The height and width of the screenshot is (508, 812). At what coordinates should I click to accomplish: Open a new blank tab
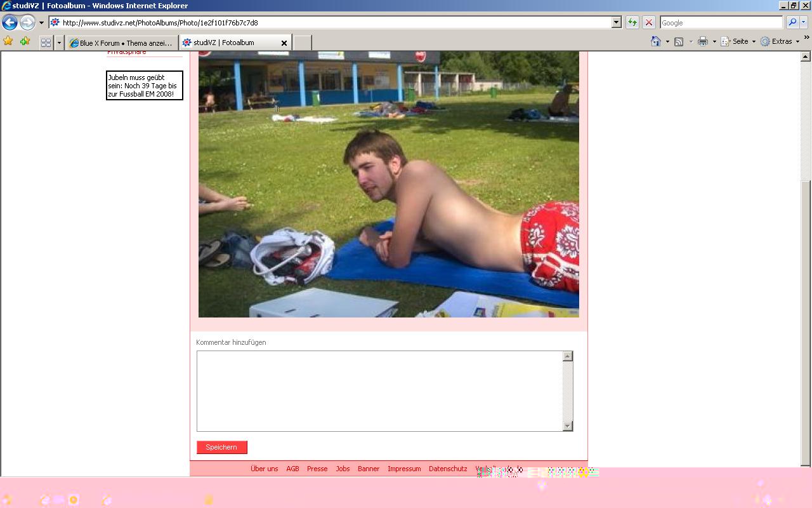[x=303, y=43]
